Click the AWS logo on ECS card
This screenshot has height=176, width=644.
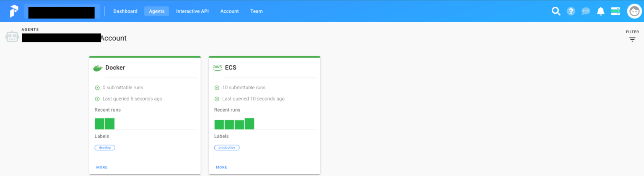218,68
